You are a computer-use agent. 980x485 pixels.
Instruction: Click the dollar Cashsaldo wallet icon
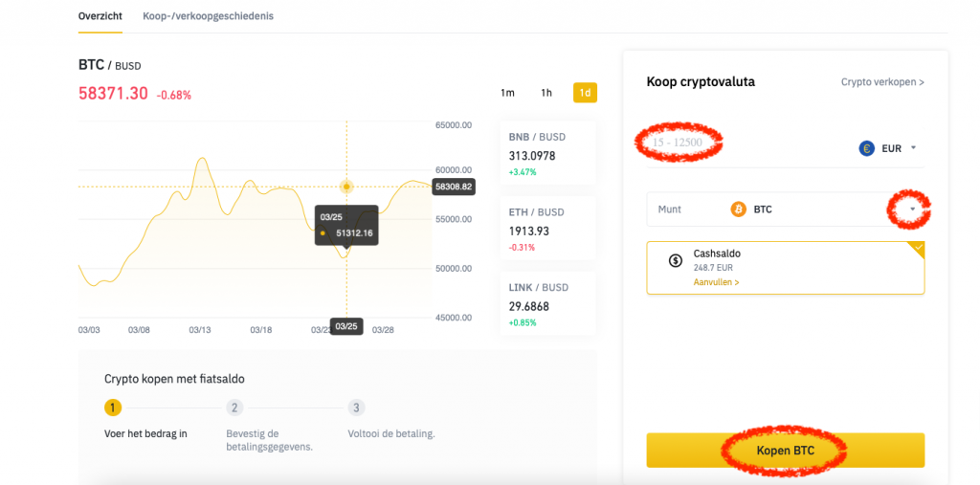click(x=675, y=260)
